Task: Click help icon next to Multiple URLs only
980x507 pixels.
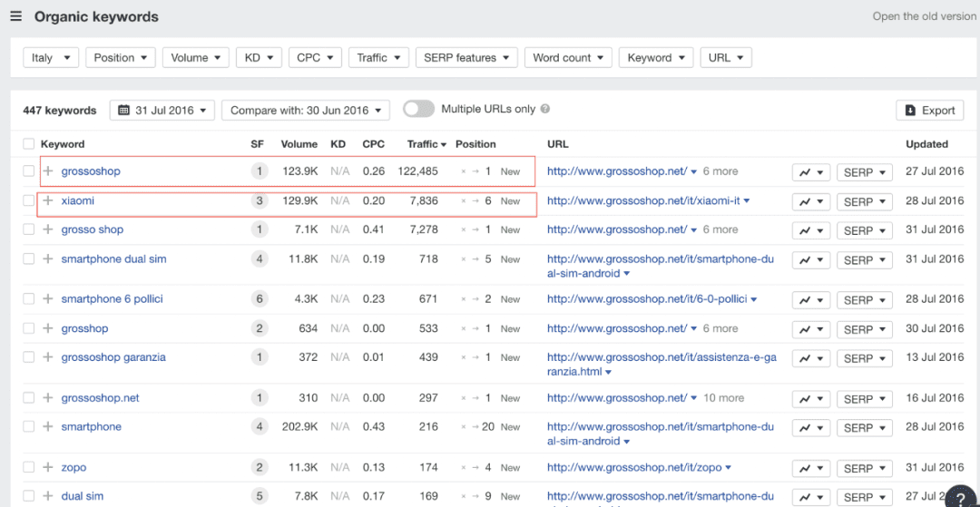Action: (545, 109)
